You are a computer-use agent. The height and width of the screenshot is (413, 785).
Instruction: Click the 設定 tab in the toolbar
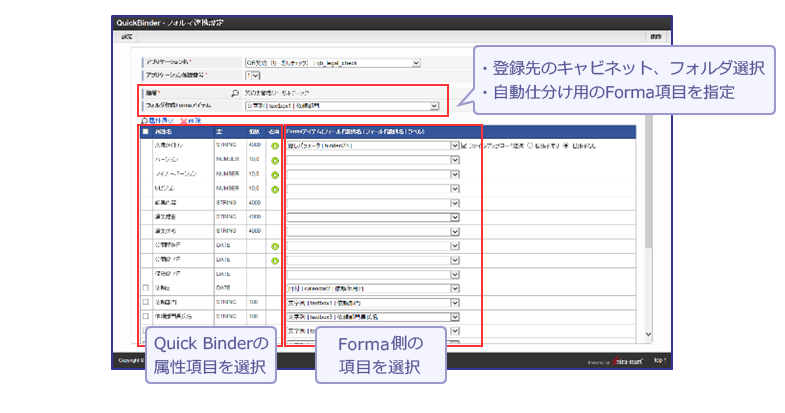tap(127, 37)
